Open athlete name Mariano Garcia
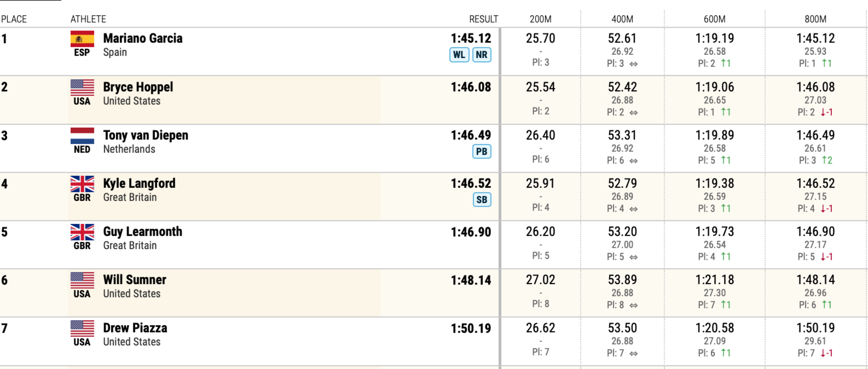Viewport: 868px width, 369px height. click(143, 38)
